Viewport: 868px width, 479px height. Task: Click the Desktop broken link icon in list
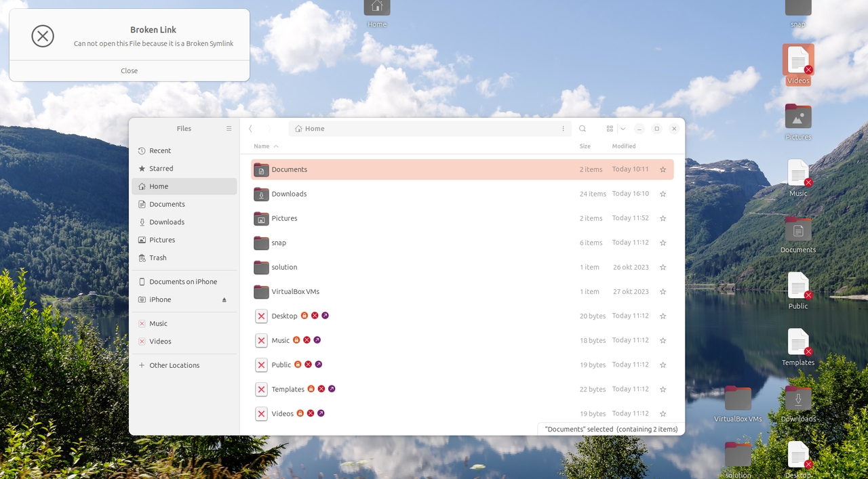[x=261, y=316]
